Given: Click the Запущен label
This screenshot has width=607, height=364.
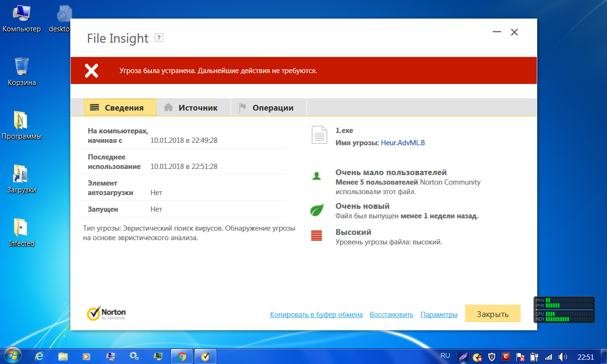Looking at the screenshot, I should click(103, 209).
